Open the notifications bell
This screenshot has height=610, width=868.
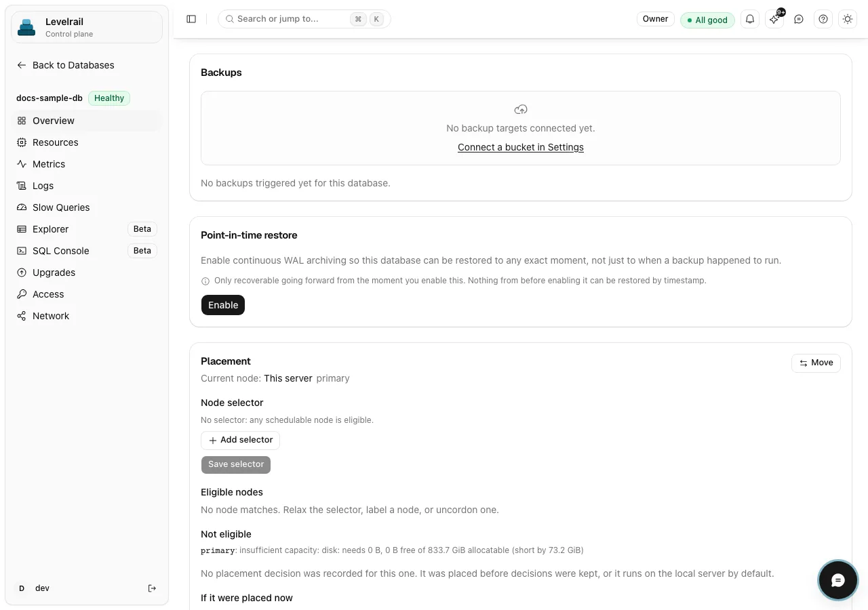click(750, 19)
